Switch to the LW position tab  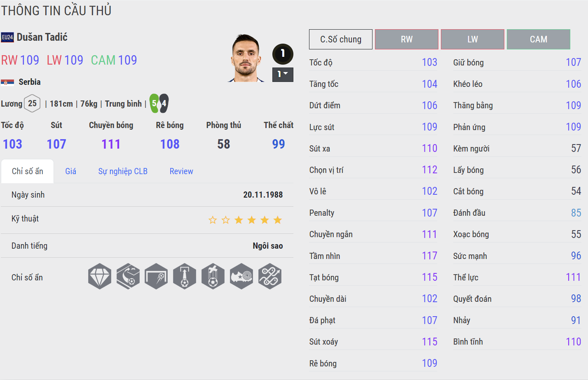coord(473,40)
